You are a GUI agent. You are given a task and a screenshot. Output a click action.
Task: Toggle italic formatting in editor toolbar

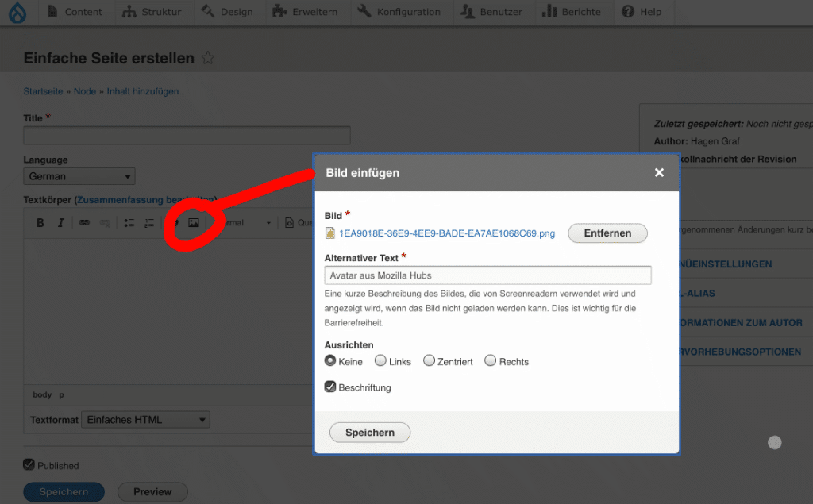[x=60, y=223]
